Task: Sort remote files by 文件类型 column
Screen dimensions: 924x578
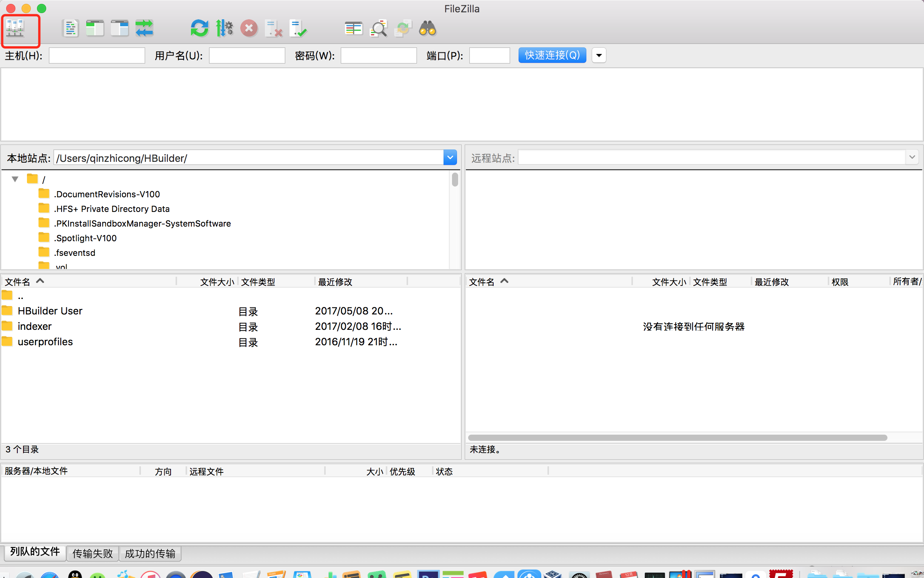Action: 721,282
